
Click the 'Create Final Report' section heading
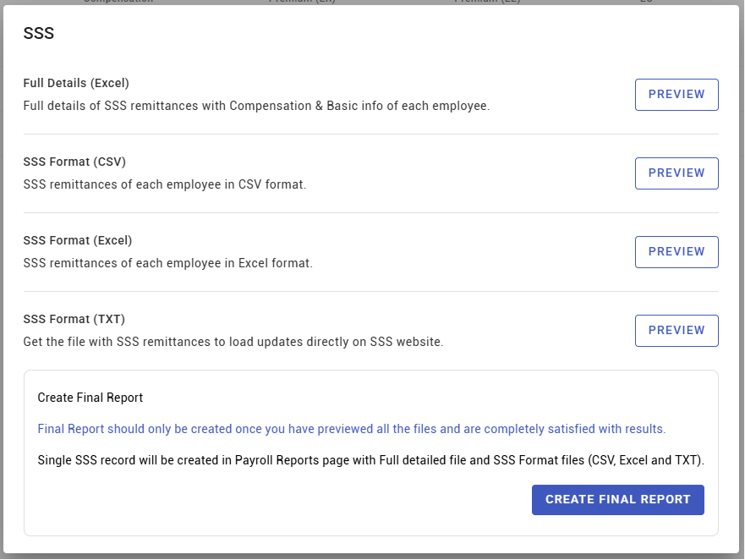[90, 398]
